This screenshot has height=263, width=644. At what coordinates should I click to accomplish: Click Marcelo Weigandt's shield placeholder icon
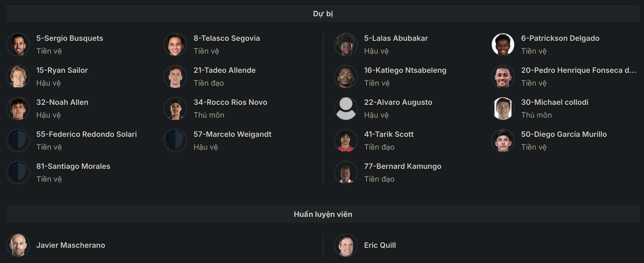[175, 141]
